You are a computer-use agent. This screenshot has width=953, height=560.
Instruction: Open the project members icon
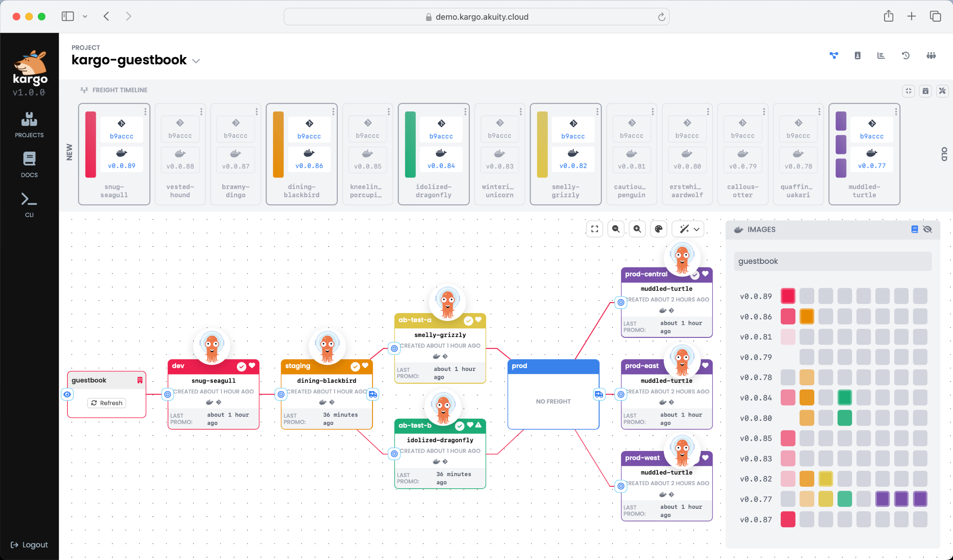pyautogui.click(x=931, y=56)
